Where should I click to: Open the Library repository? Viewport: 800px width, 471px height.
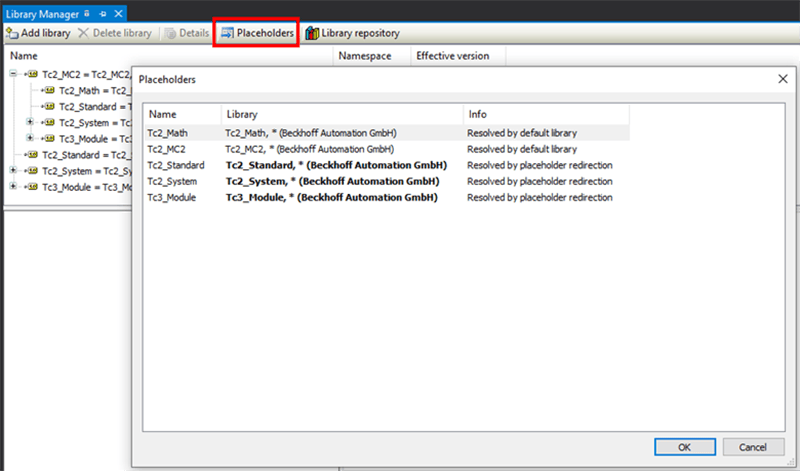pyautogui.click(x=352, y=33)
